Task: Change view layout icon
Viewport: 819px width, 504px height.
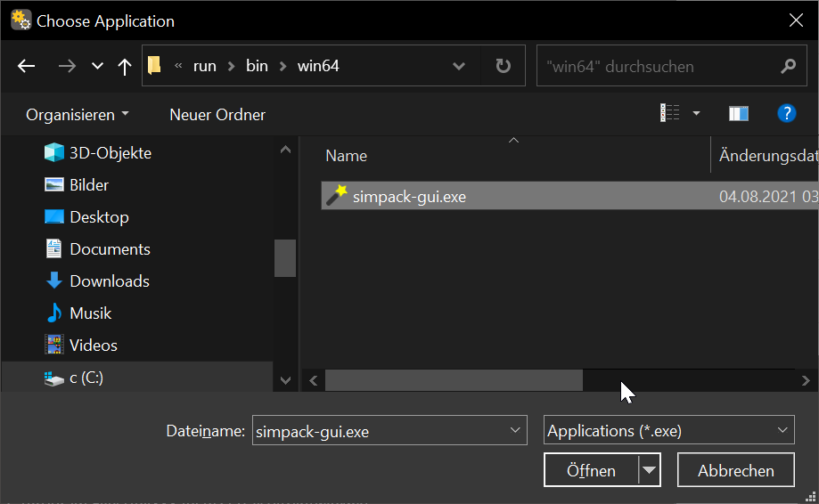Action: tap(669, 113)
